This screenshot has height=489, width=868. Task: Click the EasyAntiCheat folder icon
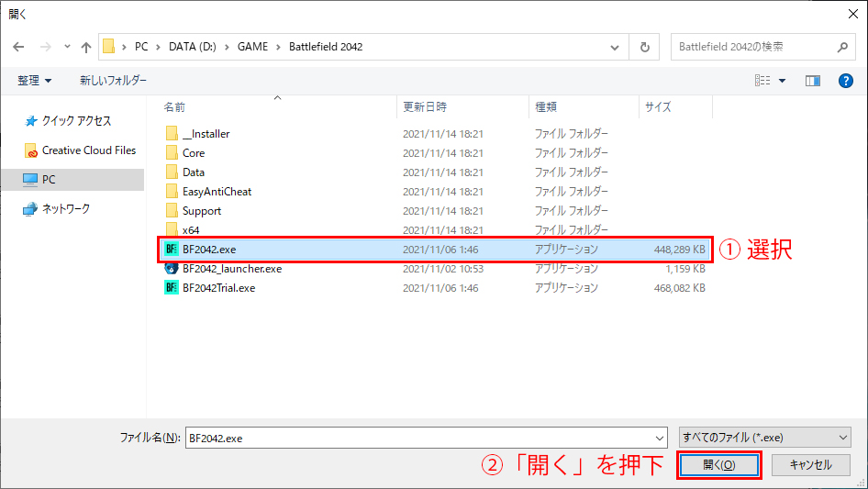[172, 192]
